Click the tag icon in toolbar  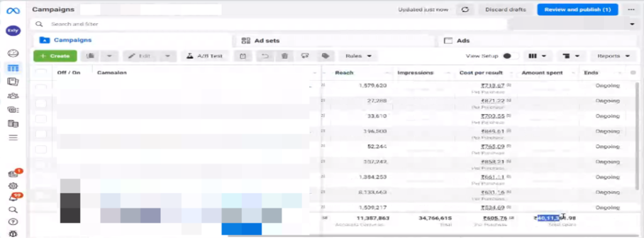pyautogui.click(x=326, y=57)
